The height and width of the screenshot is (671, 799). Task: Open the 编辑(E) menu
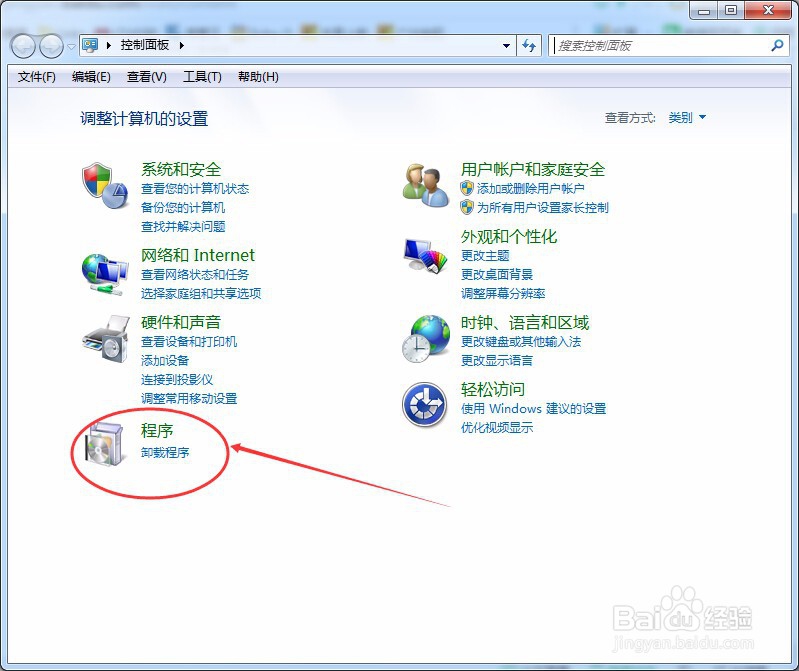[x=91, y=77]
